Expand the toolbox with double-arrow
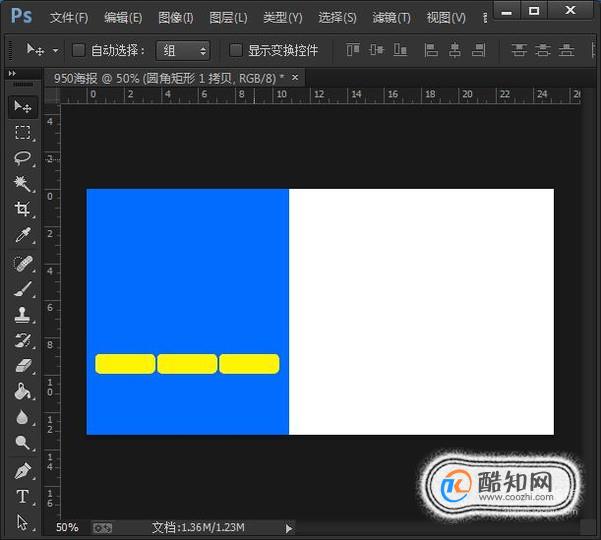 [x=12, y=73]
